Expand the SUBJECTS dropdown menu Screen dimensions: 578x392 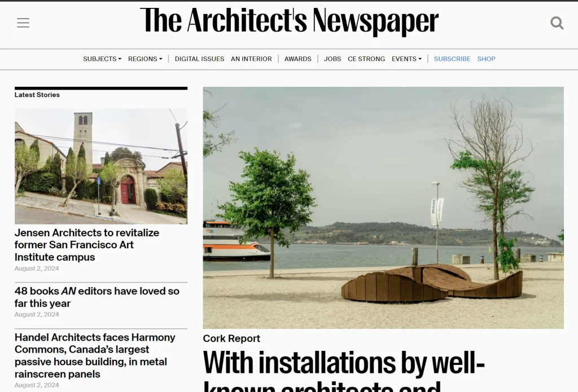click(101, 59)
